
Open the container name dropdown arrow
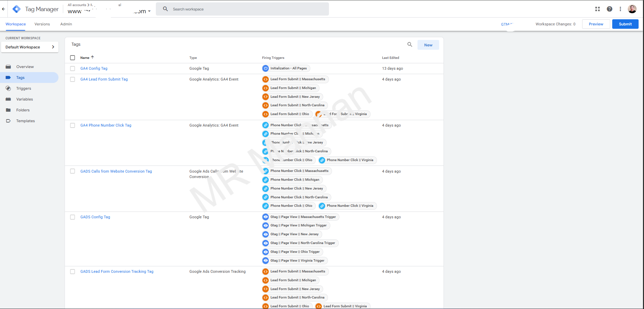point(149,11)
